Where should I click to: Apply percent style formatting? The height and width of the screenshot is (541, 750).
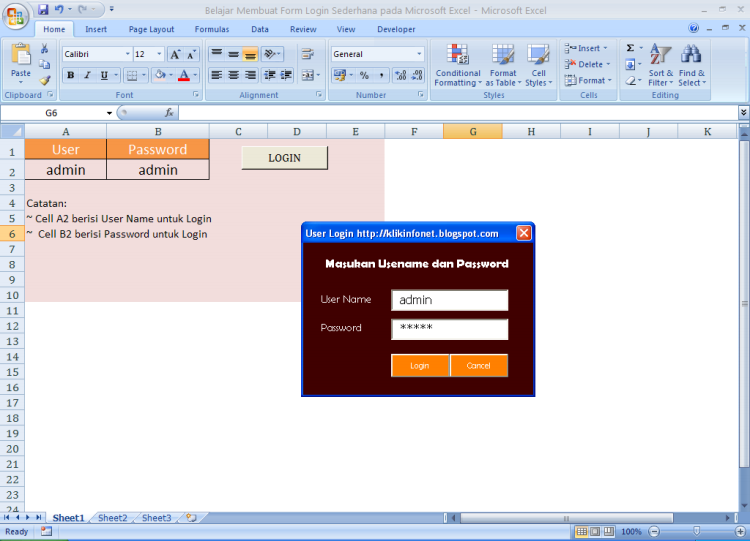[364, 75]
